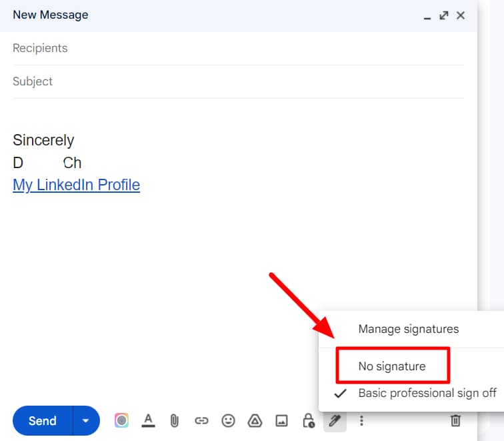Open the Gemini help-me-write icon
The width and height of the screenshot is (504, 441).
[121, 420]
